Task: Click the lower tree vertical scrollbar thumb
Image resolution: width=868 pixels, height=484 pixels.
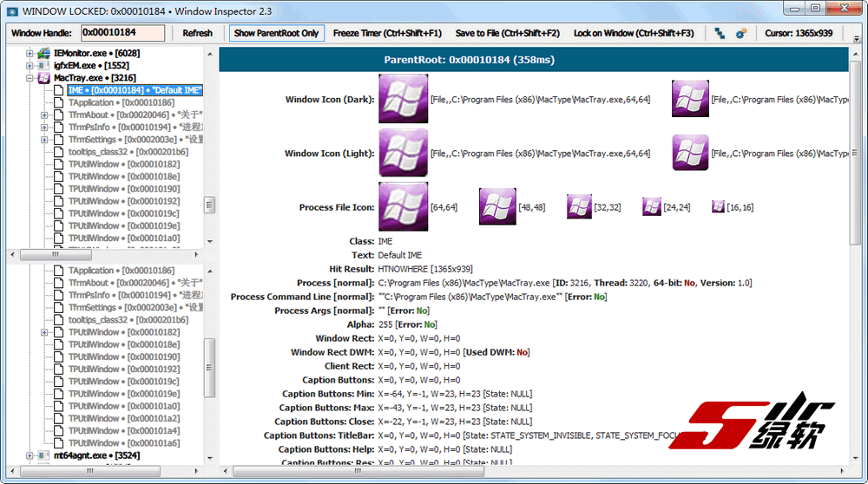Action: coord(209,368)
